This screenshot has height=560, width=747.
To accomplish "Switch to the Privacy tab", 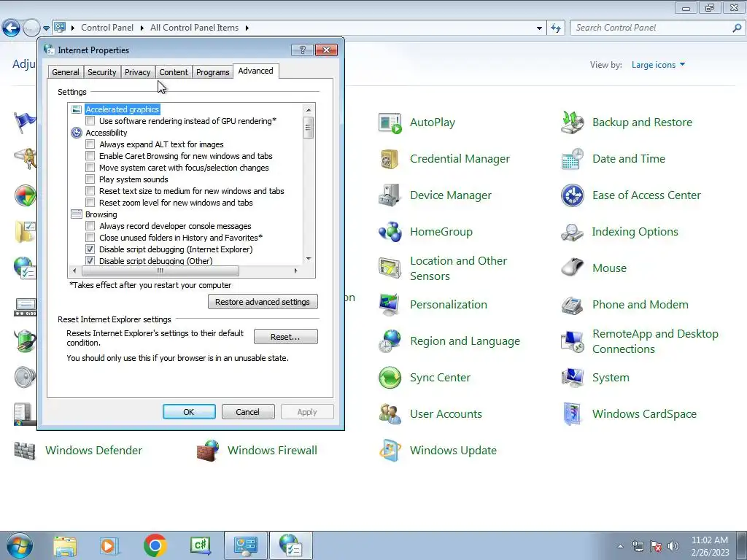I will (x=138, y=72).
